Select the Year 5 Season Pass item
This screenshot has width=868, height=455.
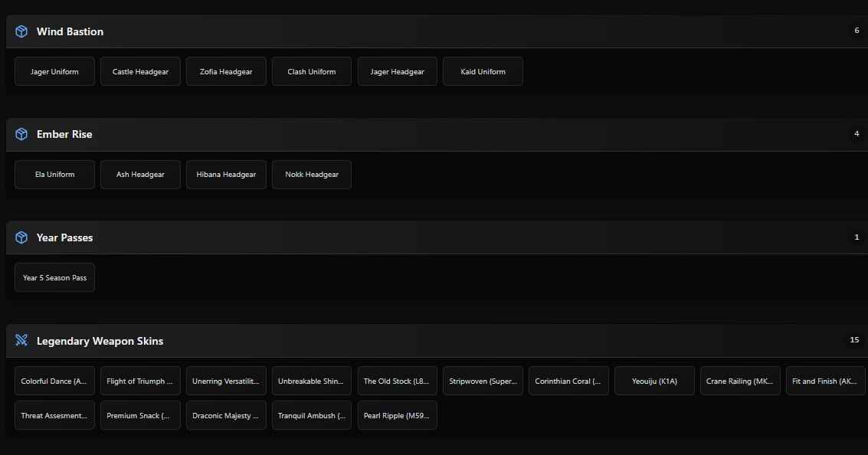54,277
